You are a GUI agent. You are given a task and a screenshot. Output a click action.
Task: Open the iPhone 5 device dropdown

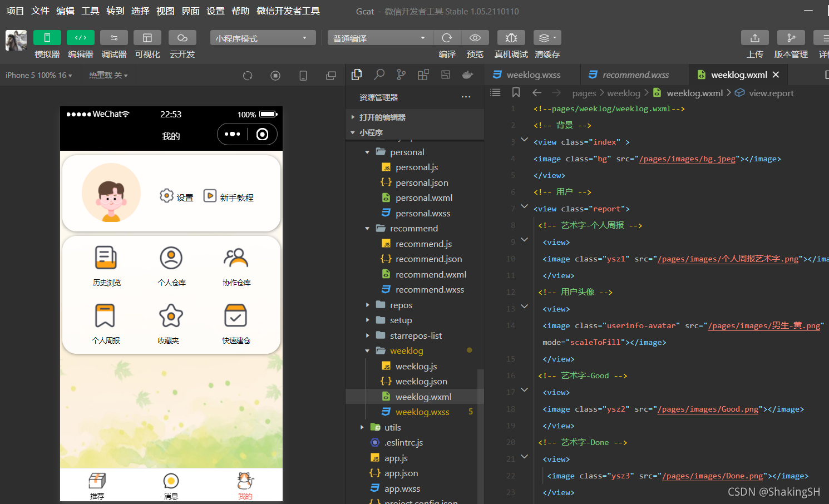click(39, 75)
